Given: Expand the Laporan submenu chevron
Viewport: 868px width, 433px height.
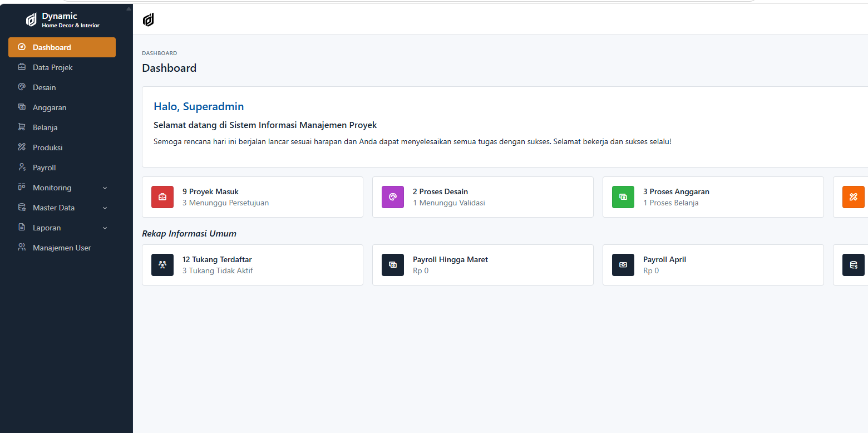Looking at the screenshot, I should 105,228.
